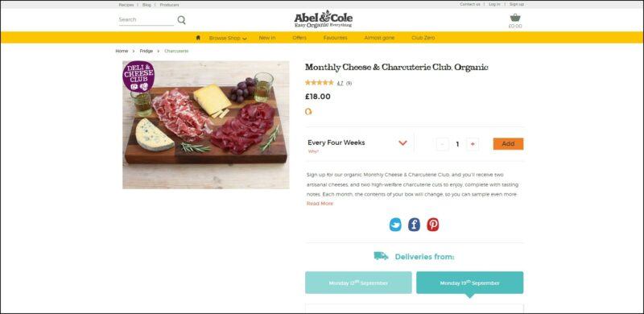Viewport: 644px width, 314px height.
Task: Select the Offers menu item
Action: pyautogui.click(x=299, y=38)
